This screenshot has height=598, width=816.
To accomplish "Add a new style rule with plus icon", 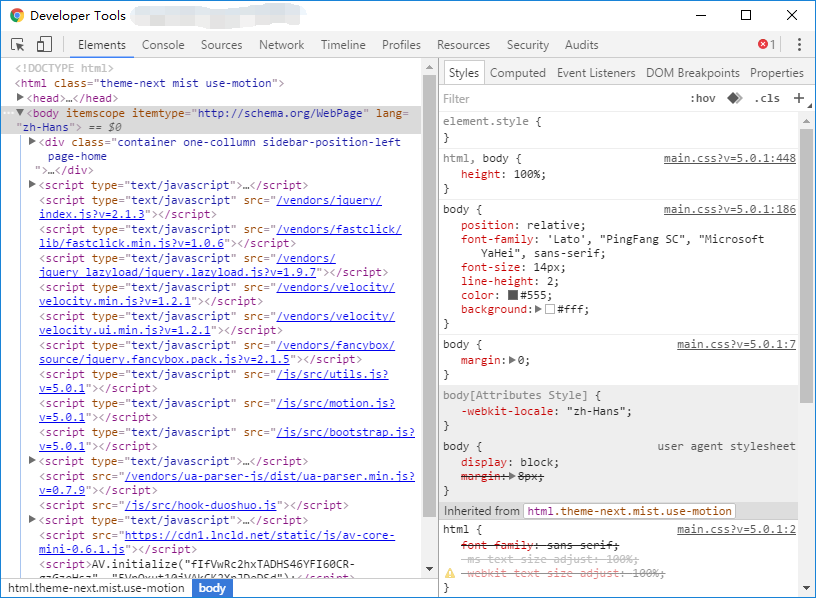I will click(798, 98).
